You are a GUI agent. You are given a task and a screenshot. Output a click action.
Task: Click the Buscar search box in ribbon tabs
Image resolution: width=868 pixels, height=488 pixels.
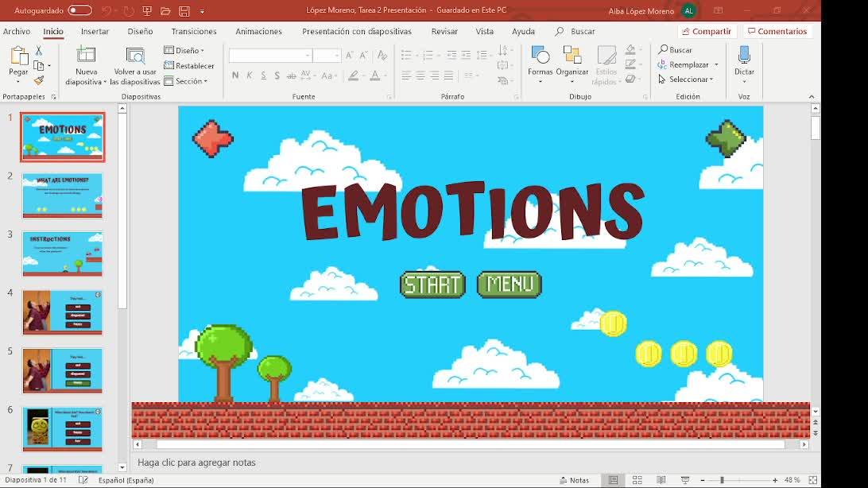575,32
